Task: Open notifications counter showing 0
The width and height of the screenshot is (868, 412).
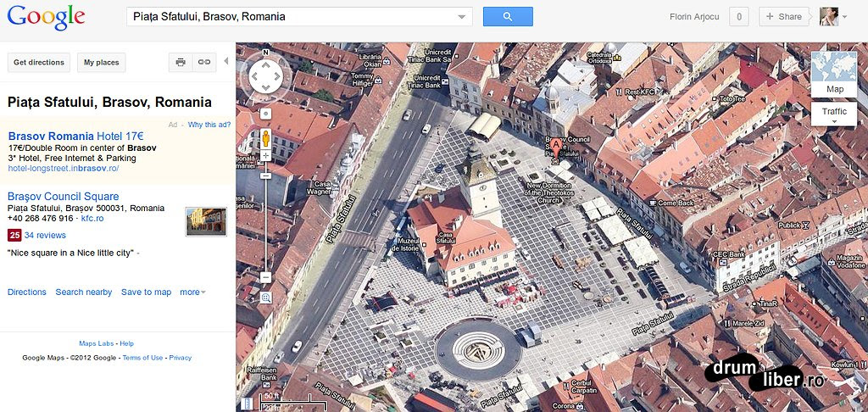Action: [738, 17]
